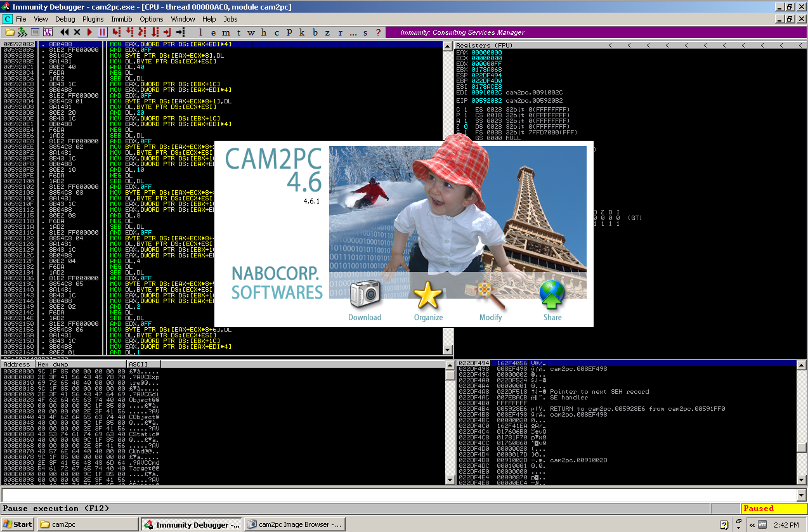Show Patches with the 'P' button
The width and height of the screenshot is (808, 532).
(x=289, y=32)
